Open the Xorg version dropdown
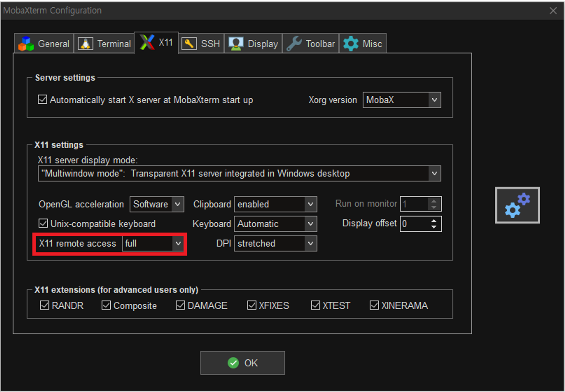This screenshot has height=392, width=565. tap(434, 100)
